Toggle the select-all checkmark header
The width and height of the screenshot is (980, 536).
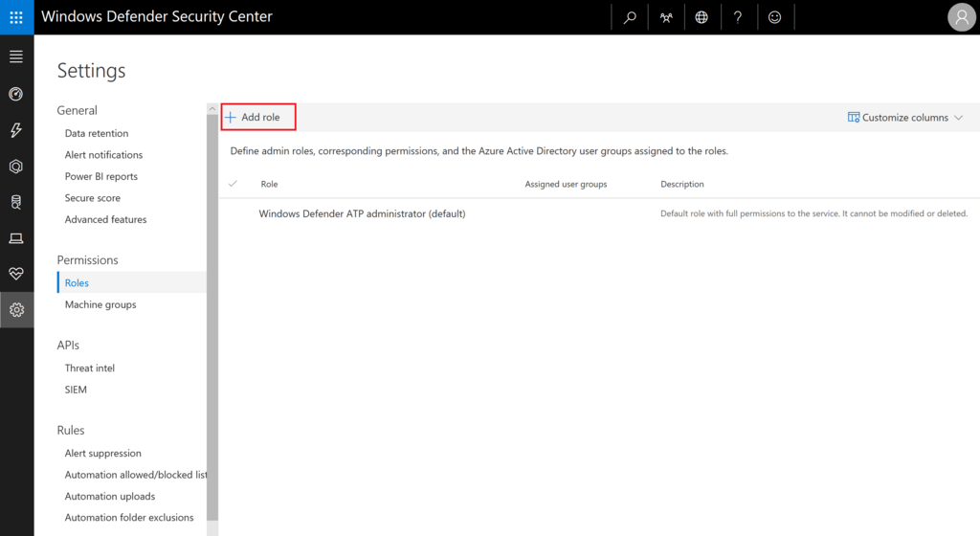point(234,184)
